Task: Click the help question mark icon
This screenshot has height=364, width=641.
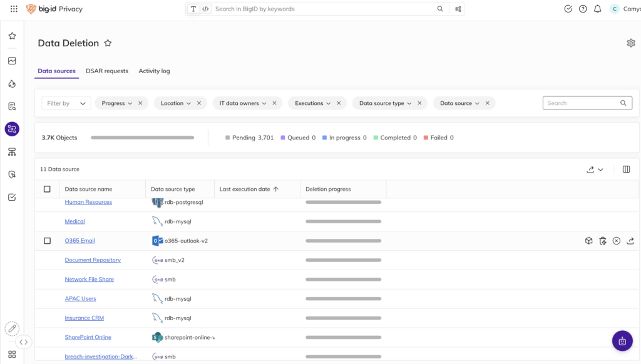Action: tap(583, 9)
